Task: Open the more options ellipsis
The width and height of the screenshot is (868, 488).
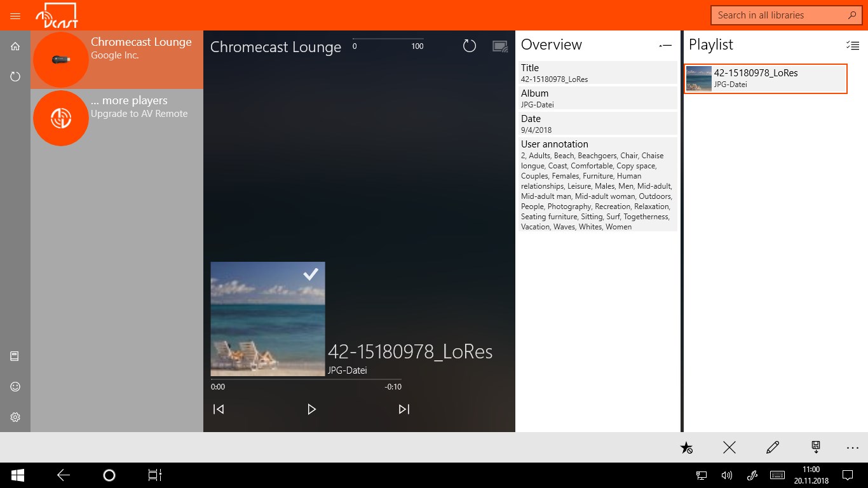Action: click(853, 448)
